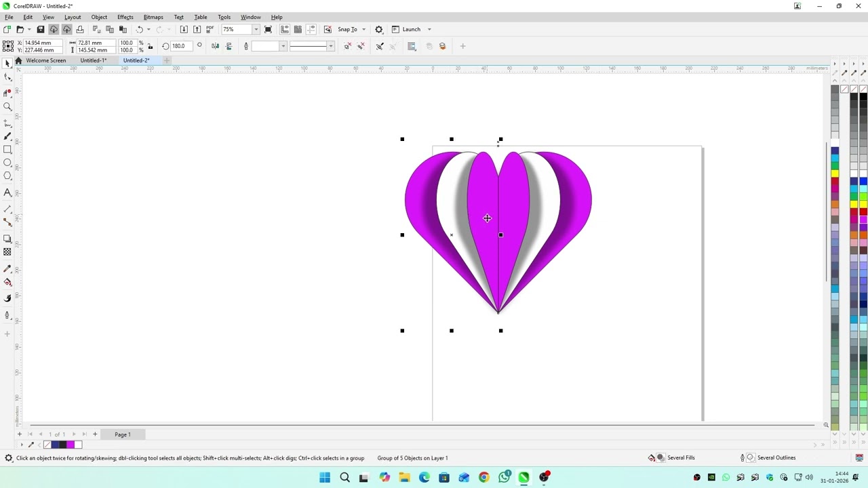Select the Outline Pen tool

(x=7, y=314)
